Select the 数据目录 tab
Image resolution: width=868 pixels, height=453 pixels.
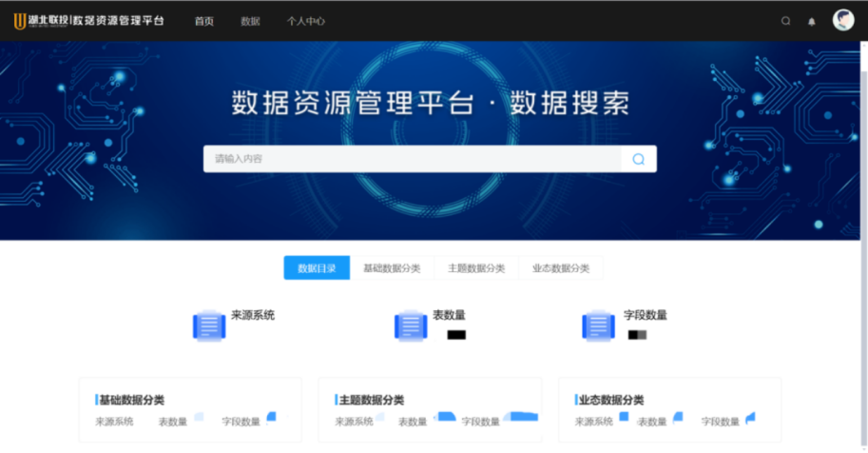tap(317, 268)
